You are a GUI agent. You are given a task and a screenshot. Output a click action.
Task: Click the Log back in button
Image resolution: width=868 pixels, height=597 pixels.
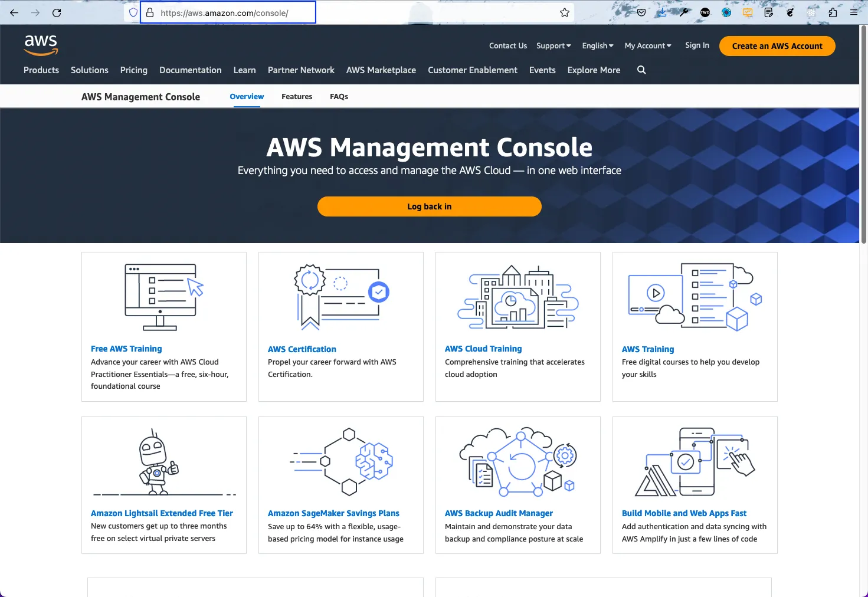point(430,206)
